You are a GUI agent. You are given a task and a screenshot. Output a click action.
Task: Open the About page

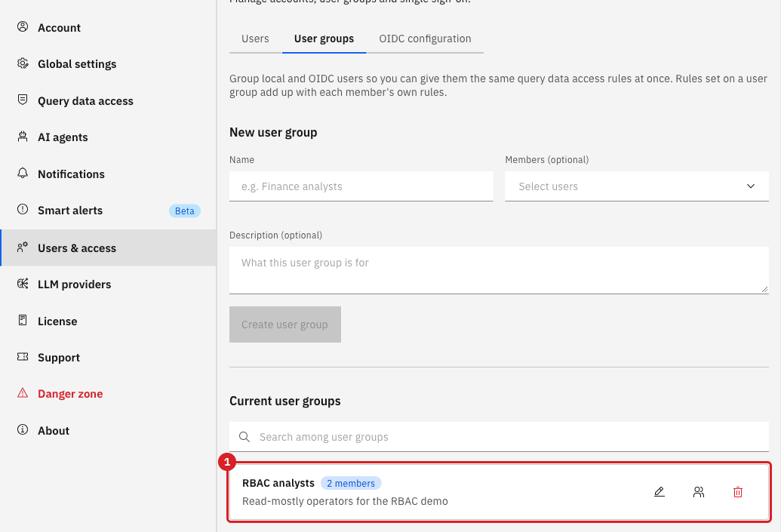pos(108,431)
